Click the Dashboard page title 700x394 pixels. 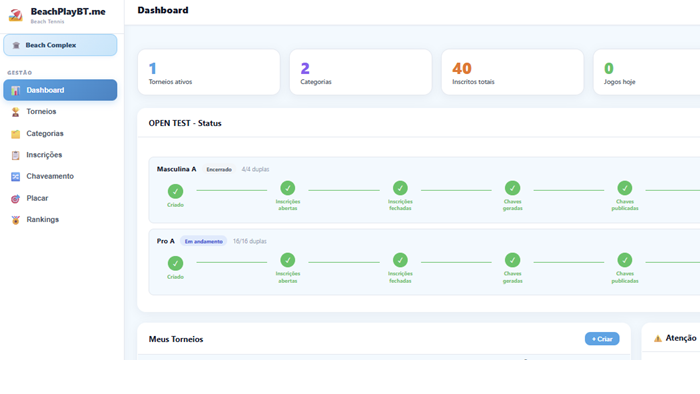coord(163,10)
